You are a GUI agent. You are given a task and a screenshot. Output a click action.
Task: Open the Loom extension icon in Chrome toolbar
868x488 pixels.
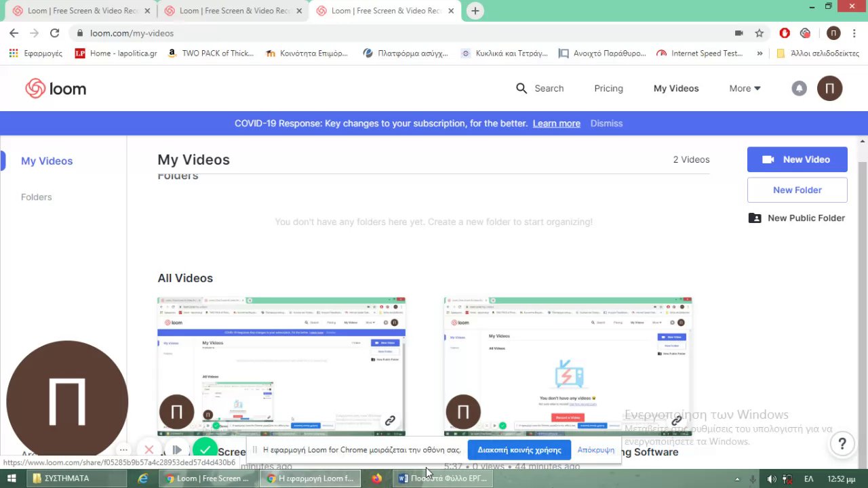coord(805,33)
